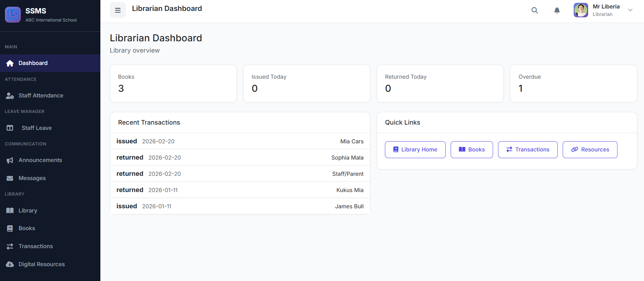Go to Transactions in the sidebar
This screenshot has height=281, width=644.
pos(35,246)
